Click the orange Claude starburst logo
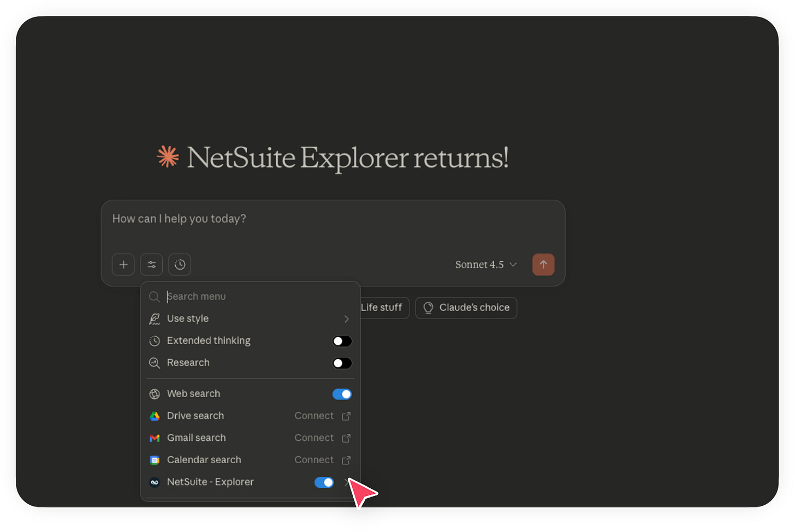 pos(168,157)
